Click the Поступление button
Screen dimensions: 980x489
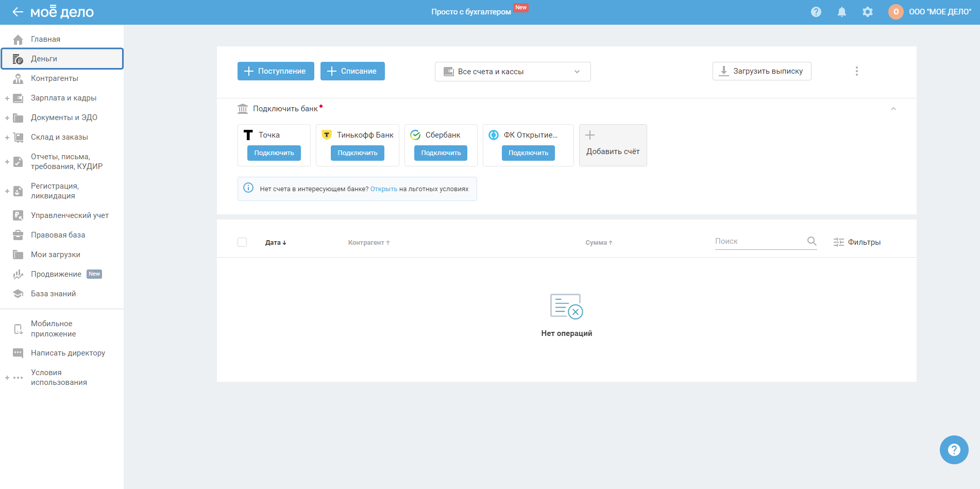click(276, 71)
